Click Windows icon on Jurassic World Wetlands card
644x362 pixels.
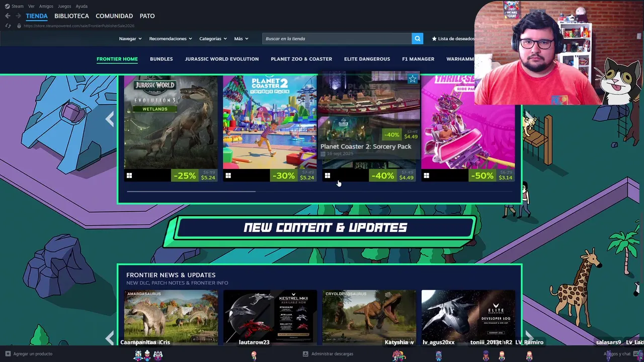point(129,175)
